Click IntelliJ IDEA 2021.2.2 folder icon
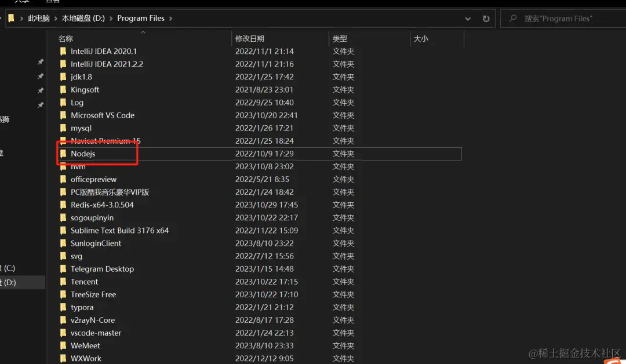626x364 pixels. pyautogui.click(x=63, y=64)
